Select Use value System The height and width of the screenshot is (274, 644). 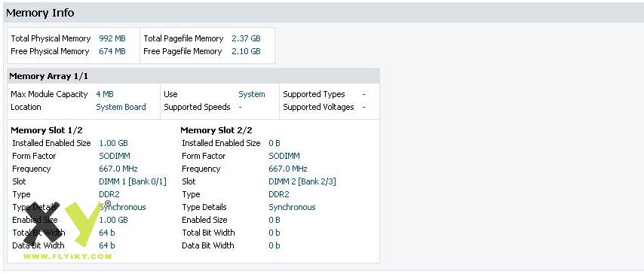(x=252, y=94)
